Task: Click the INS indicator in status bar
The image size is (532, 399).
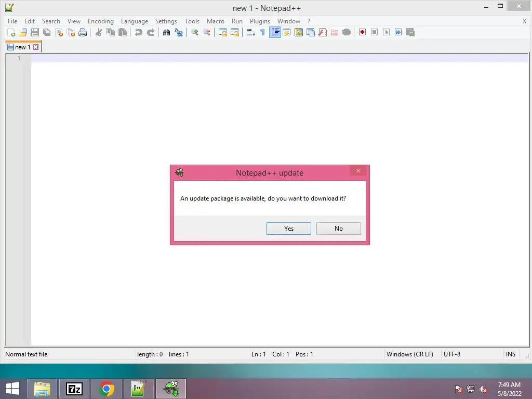Action: click(511, 354)
